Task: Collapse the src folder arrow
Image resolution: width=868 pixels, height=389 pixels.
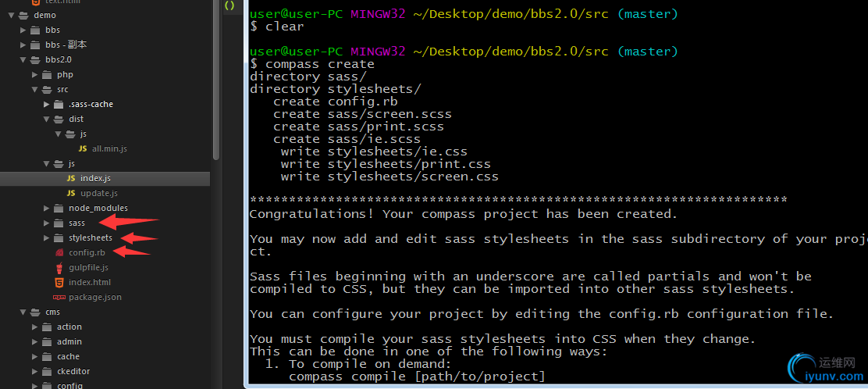Action: click(x=35, y=89)
